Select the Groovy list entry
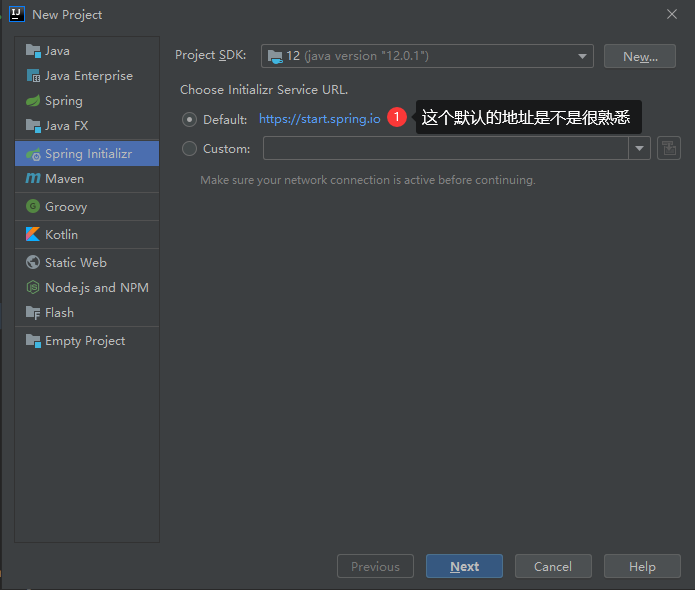Image resolution: width=695 pixels, height=590 pixels. tap(87, 207)
